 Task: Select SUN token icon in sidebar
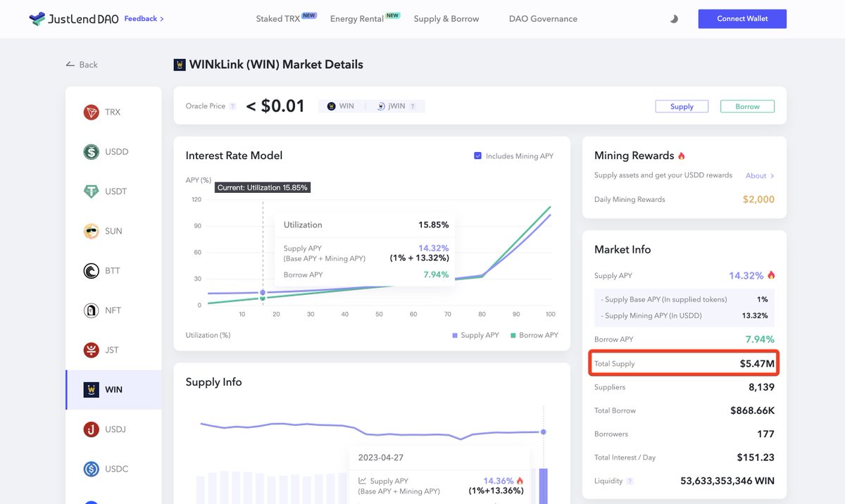coord(92,231)
